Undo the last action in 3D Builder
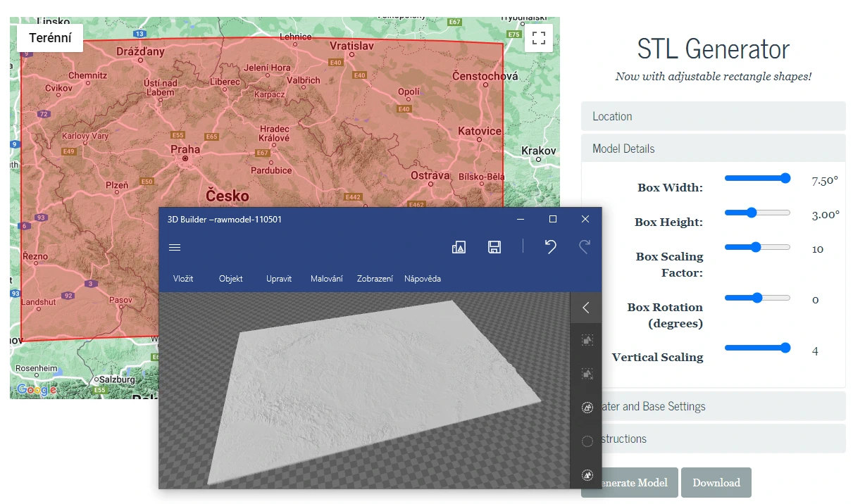This screenshot has width=853, height=504. (x=551, y=246)
